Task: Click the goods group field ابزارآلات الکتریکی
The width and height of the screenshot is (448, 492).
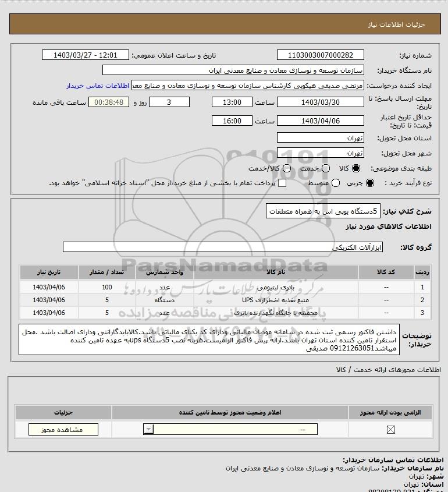Action: 223,247
